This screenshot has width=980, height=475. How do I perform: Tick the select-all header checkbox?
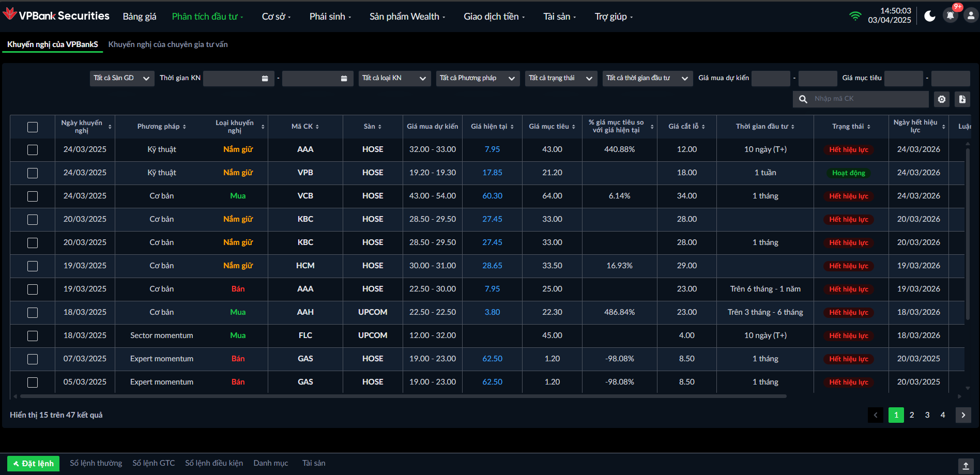(x=33, y=127)
